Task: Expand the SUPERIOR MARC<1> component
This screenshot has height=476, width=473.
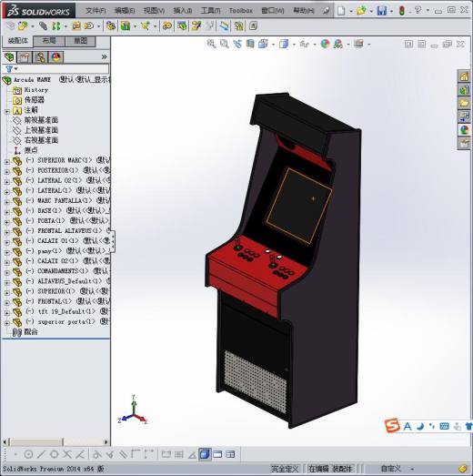Action: (6, 162)
